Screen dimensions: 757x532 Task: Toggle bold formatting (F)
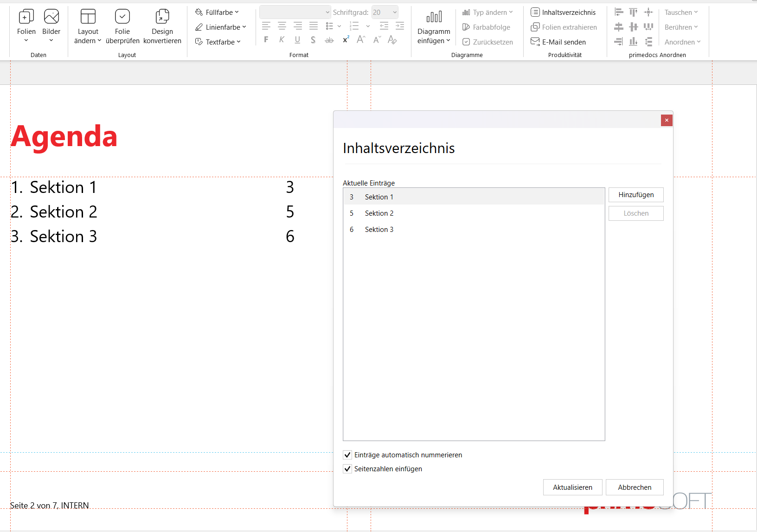(x=266, y=40)
